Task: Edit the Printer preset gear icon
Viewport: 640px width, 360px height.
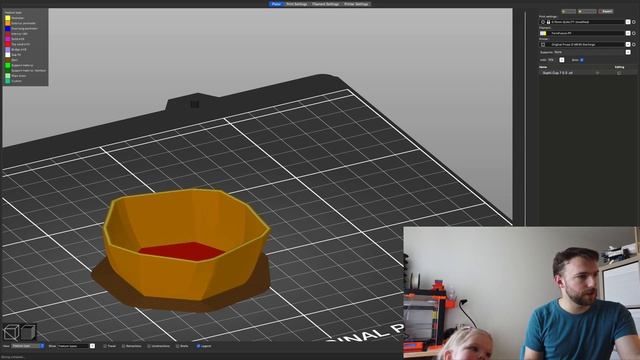Action: 634,44
